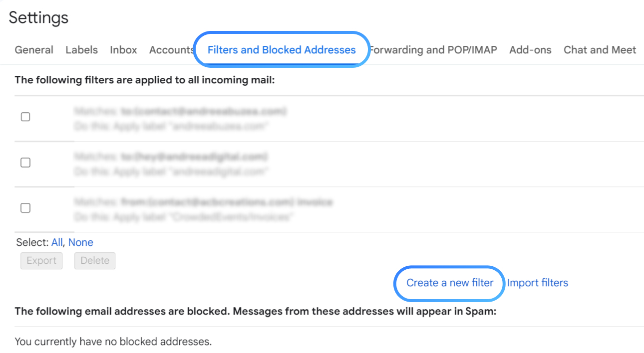Enable the checkbox for the andreeadigital.com filter
The image size is (644, 353).
point(25,162)
